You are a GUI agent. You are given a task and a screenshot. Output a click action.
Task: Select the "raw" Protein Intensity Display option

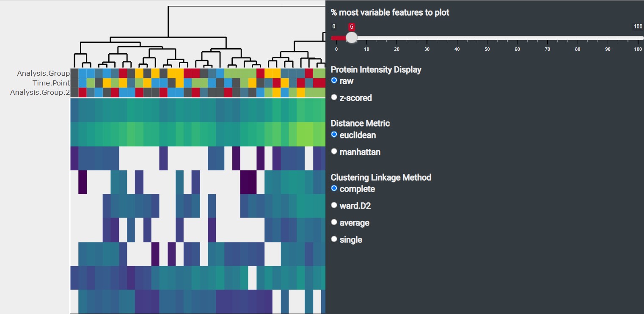[x=334, y=80]
